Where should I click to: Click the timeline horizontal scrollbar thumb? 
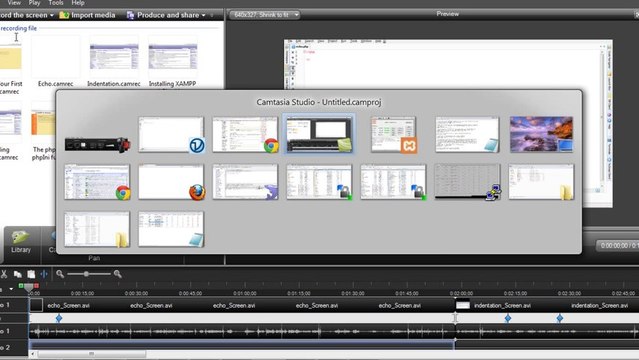(x=92, y=354)
